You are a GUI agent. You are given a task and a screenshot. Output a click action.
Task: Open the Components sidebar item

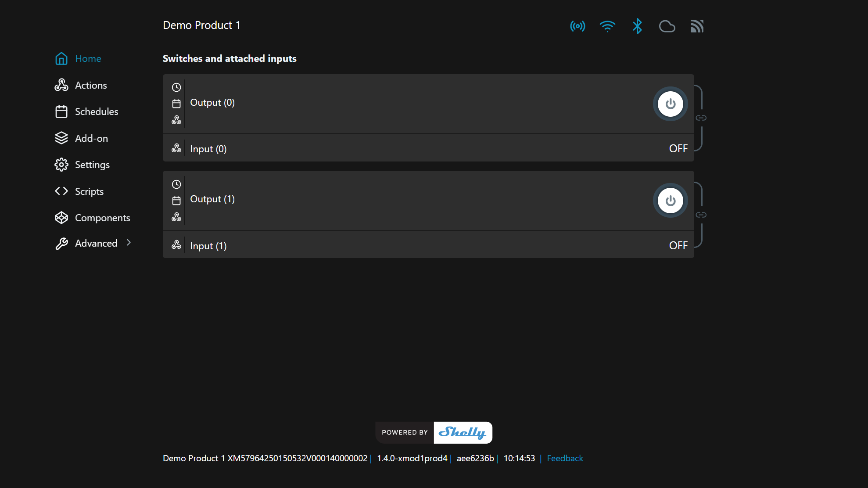[102, 218]
